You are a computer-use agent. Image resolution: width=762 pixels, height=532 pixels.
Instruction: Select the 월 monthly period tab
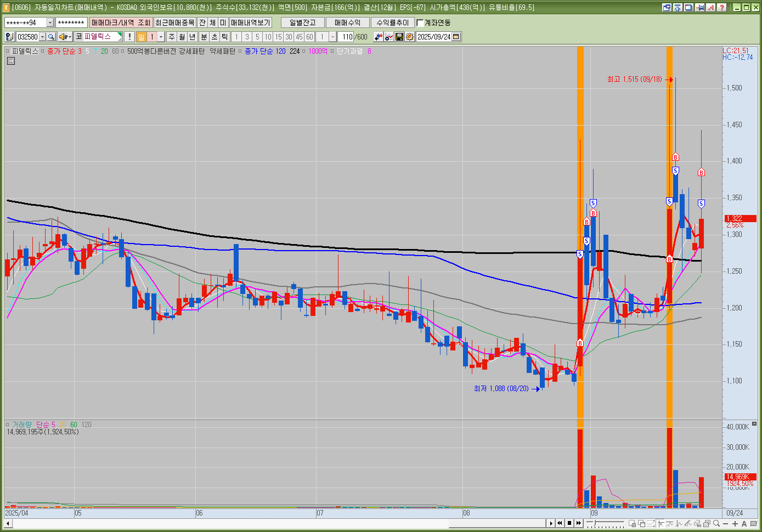182,37
